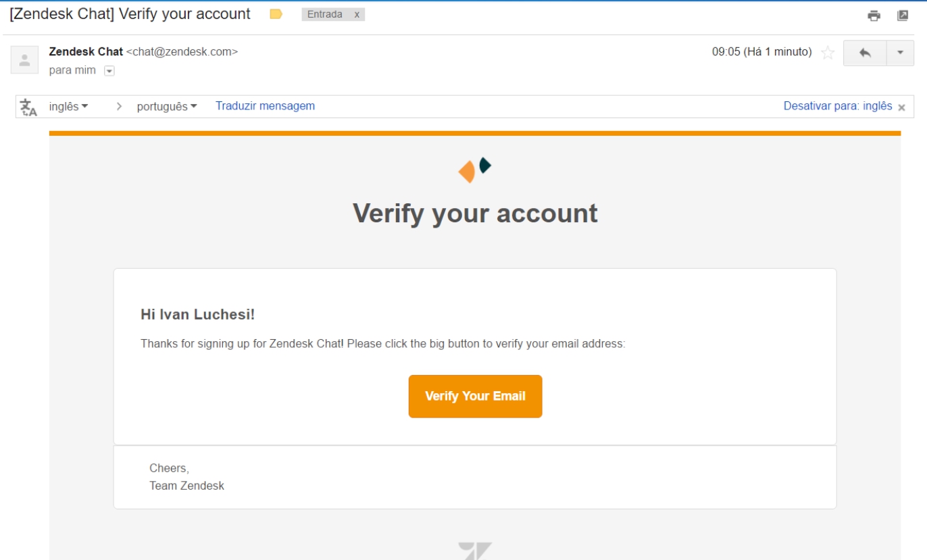Remove the Entrada label with its x
Viewport: 927px width, 560px height.
(357, 14)
